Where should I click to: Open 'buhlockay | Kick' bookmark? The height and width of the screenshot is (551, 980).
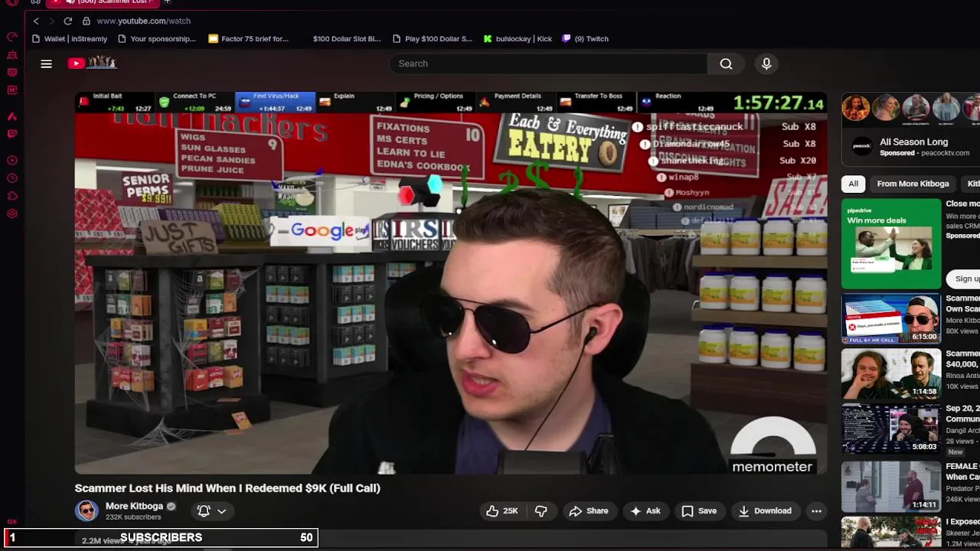[x=518, y=39]
